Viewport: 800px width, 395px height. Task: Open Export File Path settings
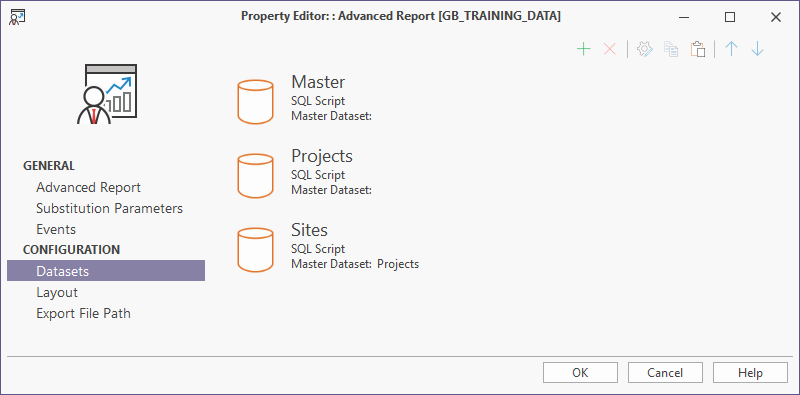[83, 313]
